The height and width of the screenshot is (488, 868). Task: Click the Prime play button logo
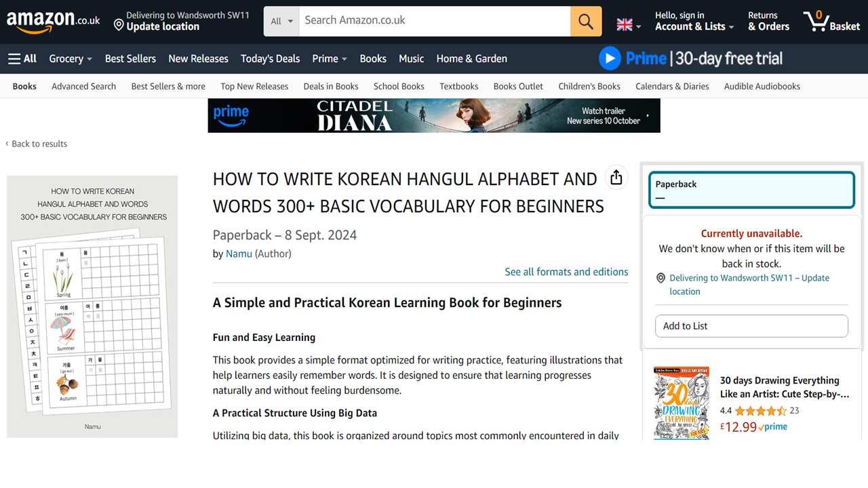point(610,58)
